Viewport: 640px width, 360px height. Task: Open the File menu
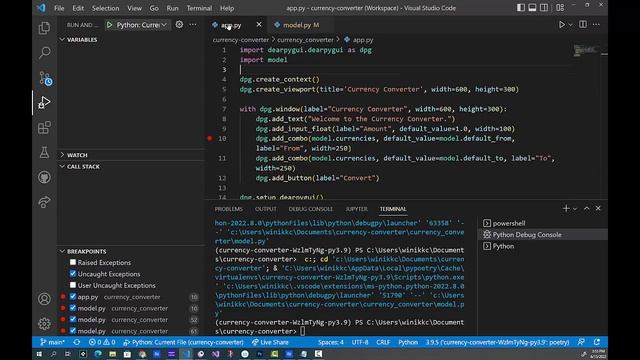pyautogui.click(x=59, y=8)
